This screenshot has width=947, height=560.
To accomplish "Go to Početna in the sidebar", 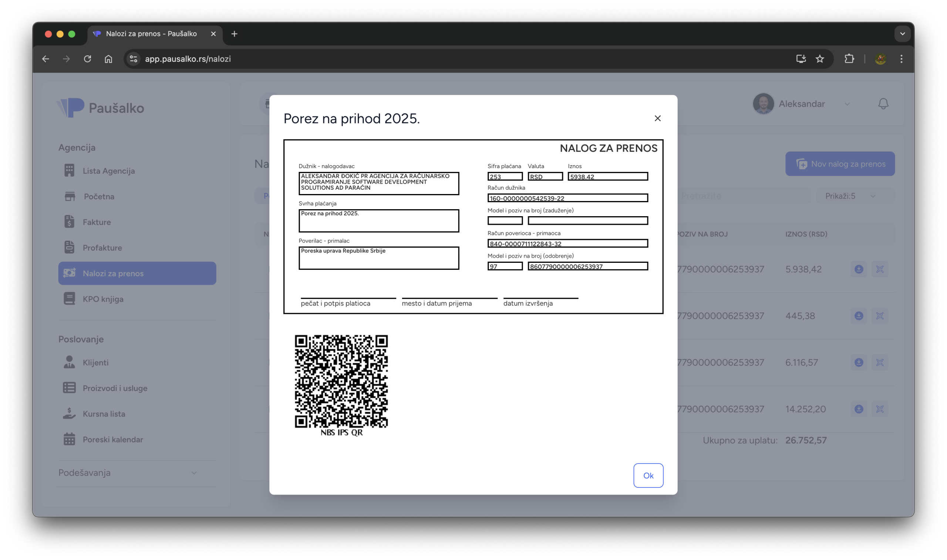I will point(98,196).
